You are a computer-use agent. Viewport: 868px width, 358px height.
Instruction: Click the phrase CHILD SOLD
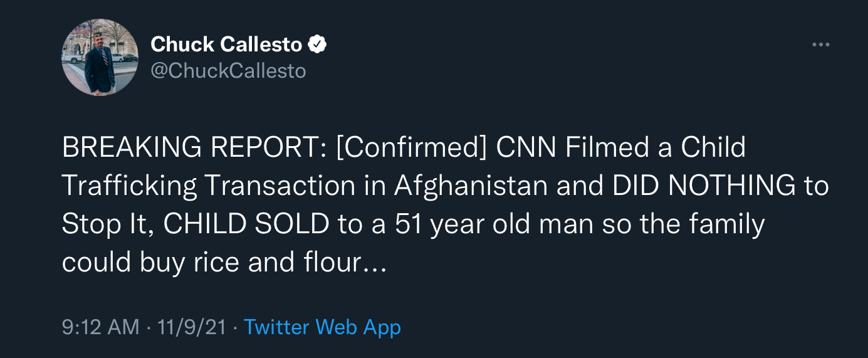(246, 224)
